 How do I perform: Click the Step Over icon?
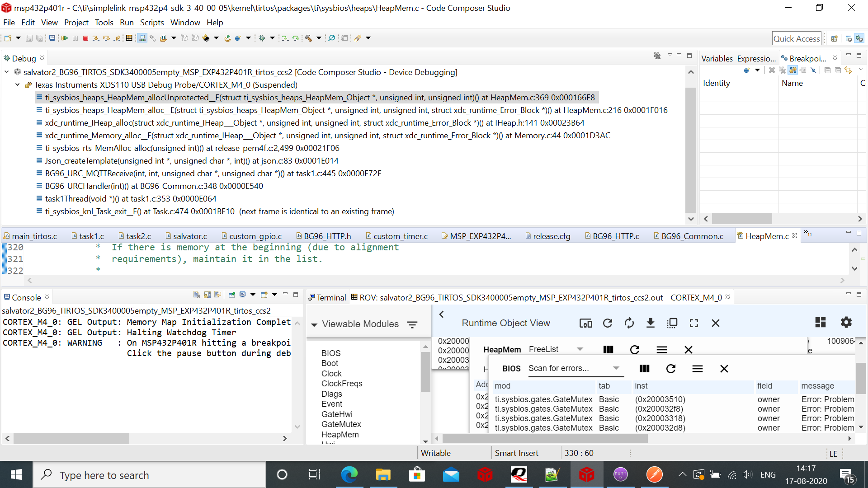[106, 38]
